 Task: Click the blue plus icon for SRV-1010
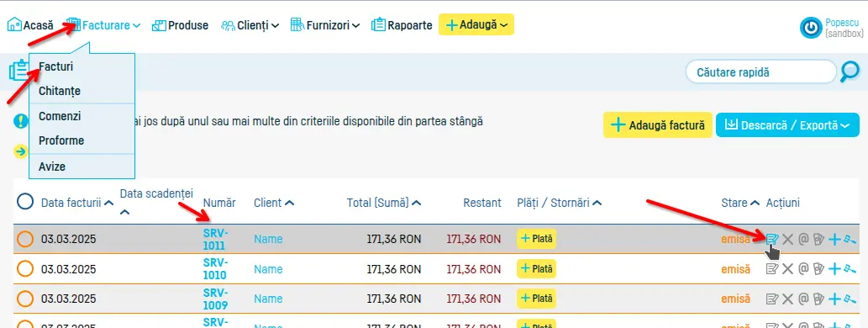pyautogui.click(x=834, y=269)
